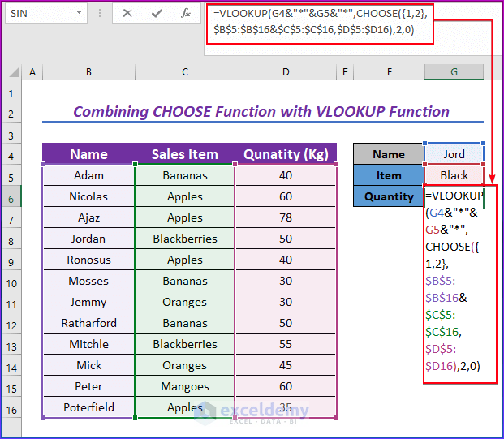Viewport: 504px width, 439px height.
Task: Expand the Name Box dropdown arrow
Action: 79,12
